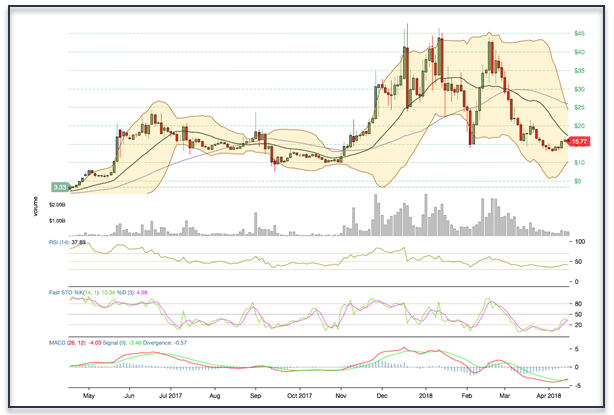Click the 50 mark on stochastic axis
This screenshot has height=415, width=614.
pos(578,314)
